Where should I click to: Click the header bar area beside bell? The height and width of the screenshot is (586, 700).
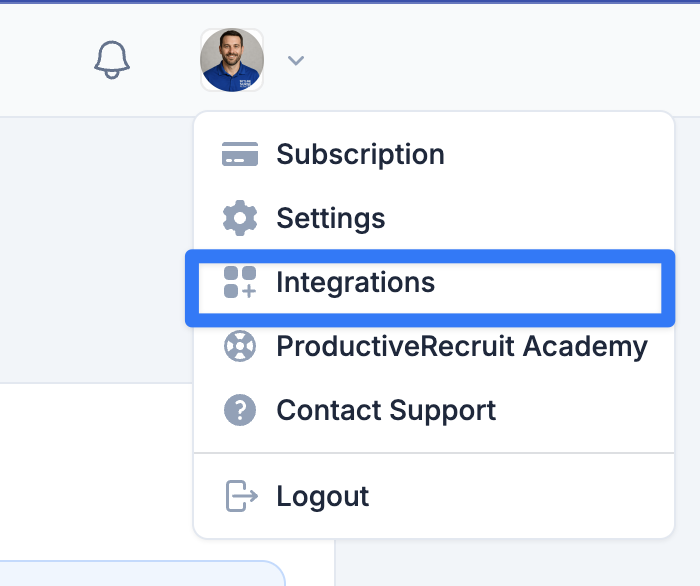45,60
